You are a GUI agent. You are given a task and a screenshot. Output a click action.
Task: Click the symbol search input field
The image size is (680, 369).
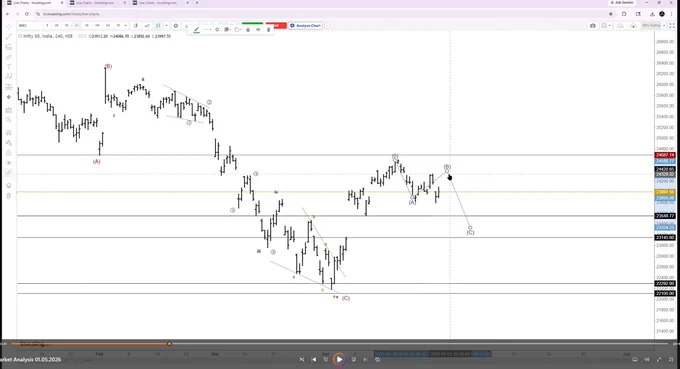point(30,26)
